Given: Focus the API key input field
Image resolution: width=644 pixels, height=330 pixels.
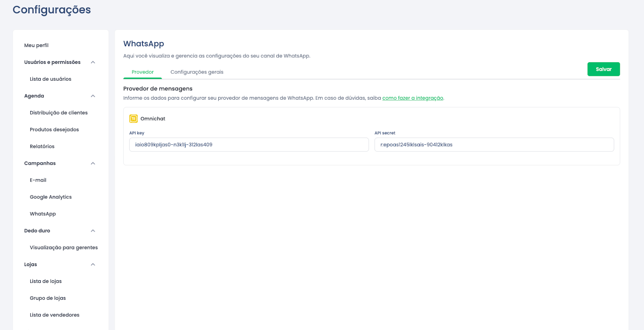Looking at the screenshot, I should coord(249,145).
